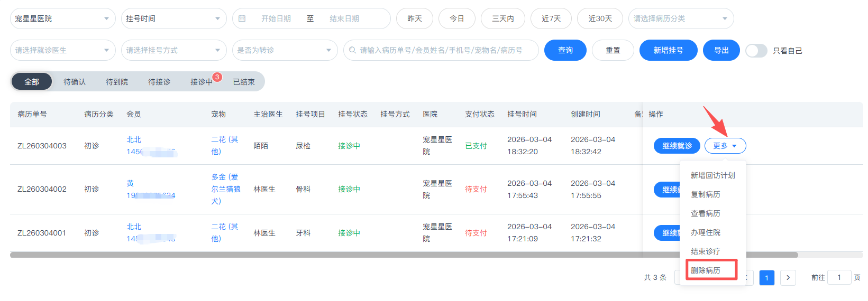The width and height of the screenshot is (868, 301).
Task: Click the search magnifier icon in search box
Action: coord(353,50)
